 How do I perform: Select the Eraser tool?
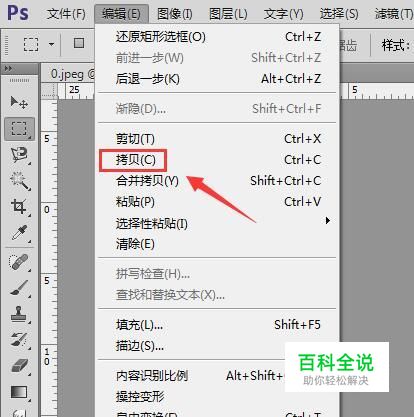click(19, 366)
